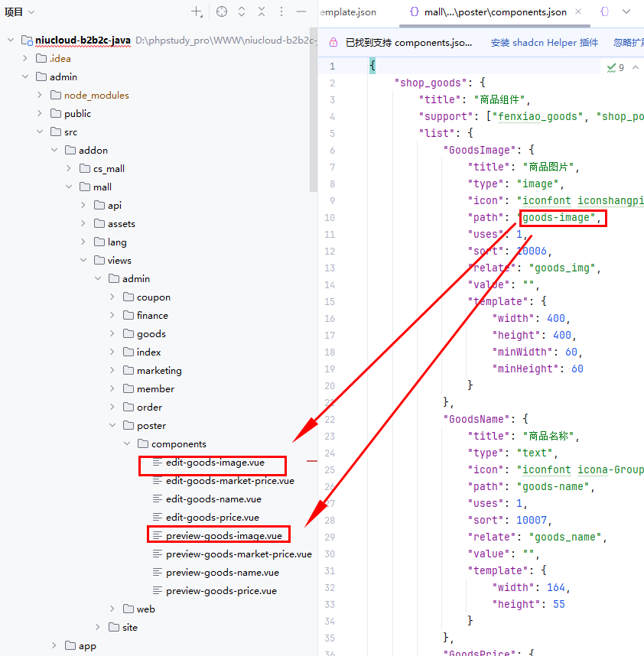Click 安装 shadcn Helper 插件 link

pos(544,43)
